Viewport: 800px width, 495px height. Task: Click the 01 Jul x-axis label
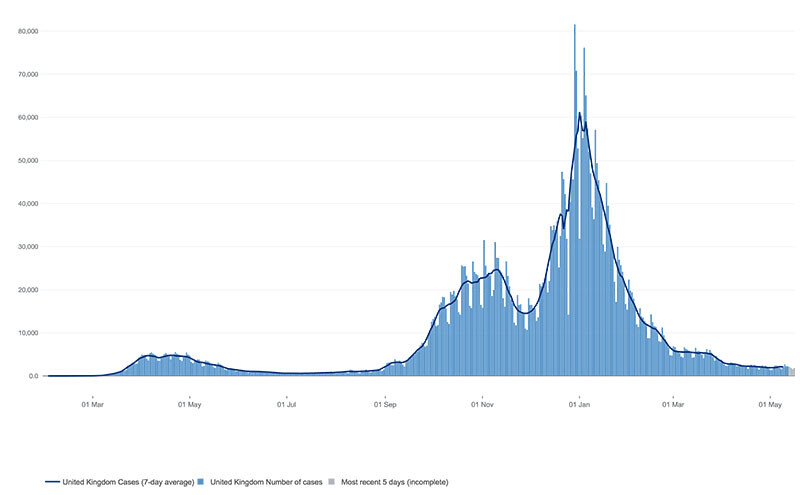click(x=286, y=405)
